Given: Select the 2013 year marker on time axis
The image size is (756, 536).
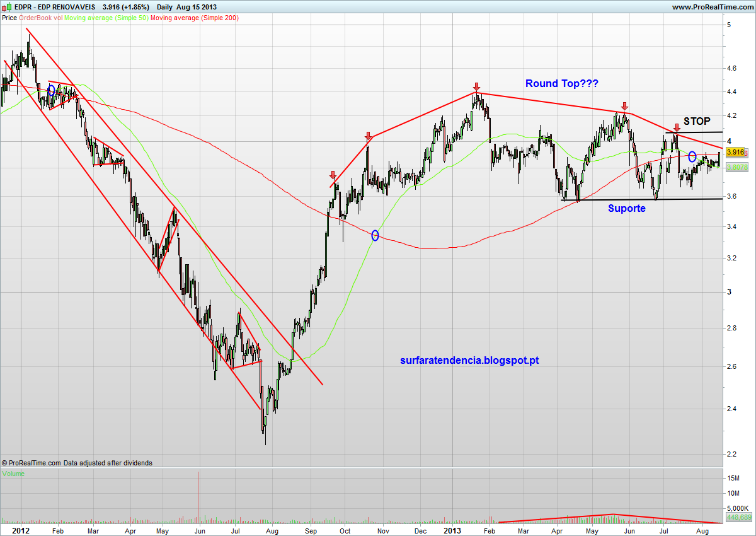Looking at the screenshot, I should coord(453,530).
